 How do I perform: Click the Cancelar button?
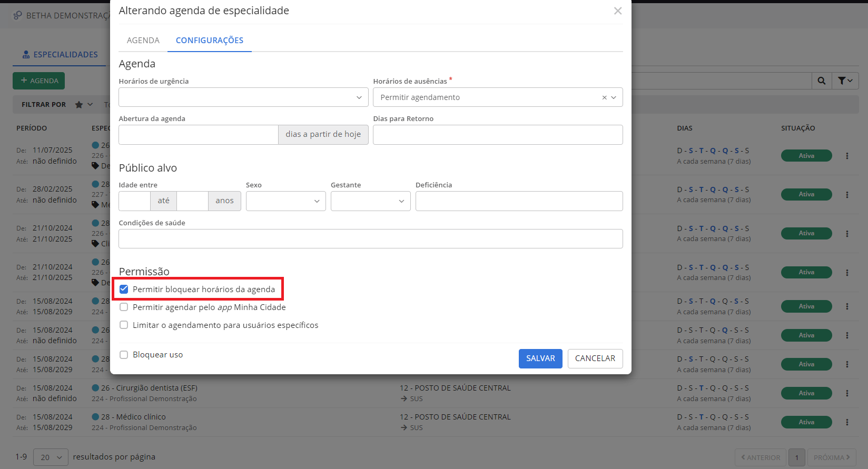coord(595,358)
